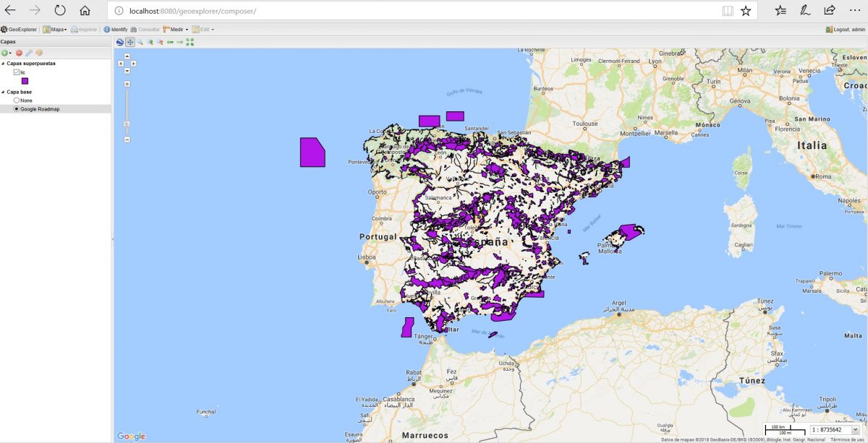Zoom to the maximum map extent
Image resolution: width=868 pixels, height=443 pixels.
click(189, 42)
